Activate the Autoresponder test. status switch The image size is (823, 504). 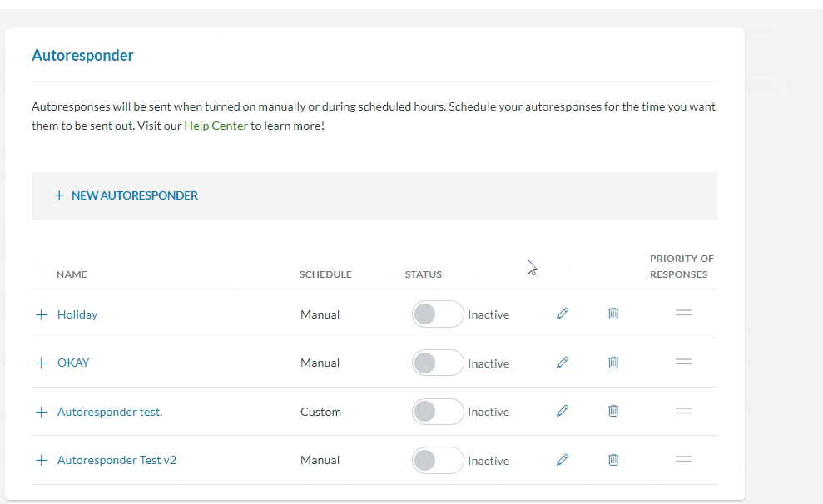click(437, 412)
